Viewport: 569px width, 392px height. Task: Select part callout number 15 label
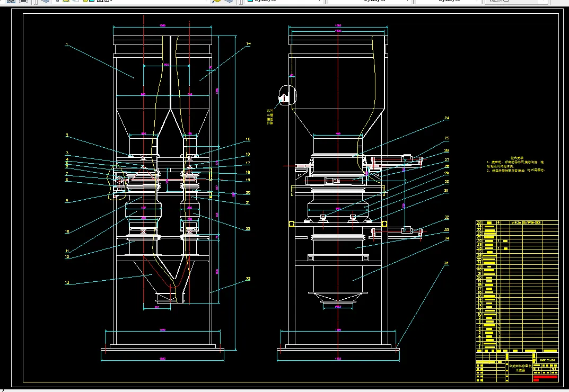tap(248, 139)
